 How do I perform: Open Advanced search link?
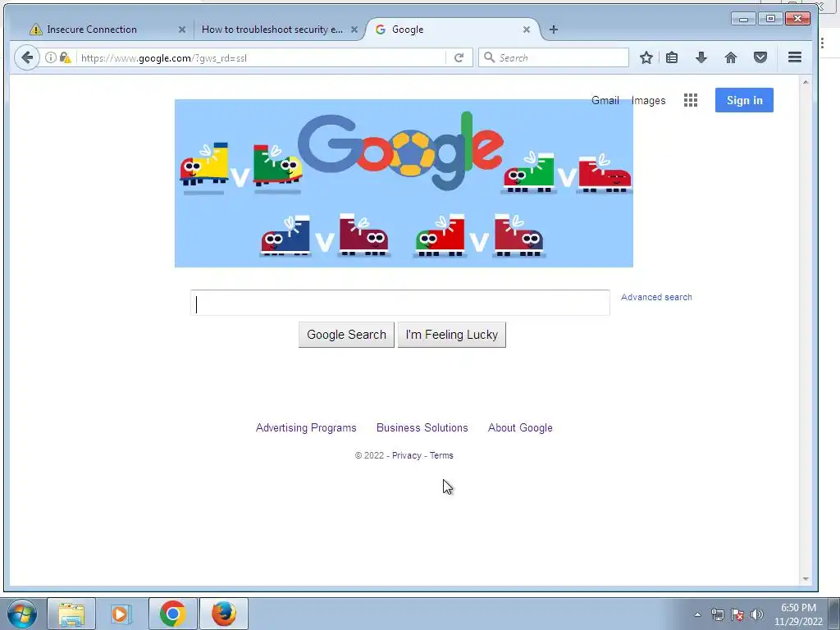656,297
